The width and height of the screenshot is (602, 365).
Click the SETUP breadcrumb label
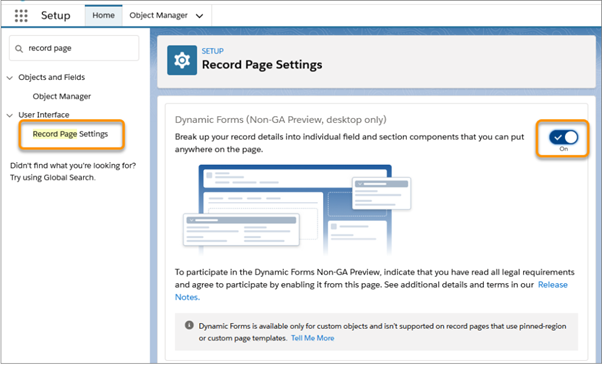click(x=213, y=51)
